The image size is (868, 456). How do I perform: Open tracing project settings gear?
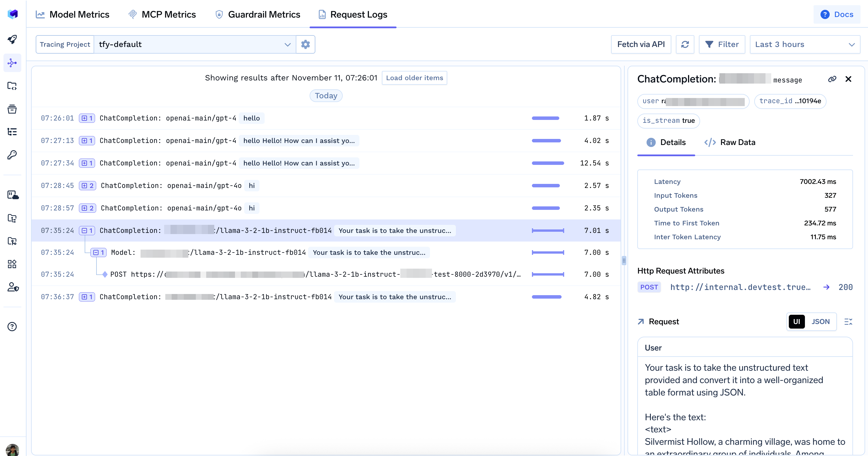coord(305,44)
